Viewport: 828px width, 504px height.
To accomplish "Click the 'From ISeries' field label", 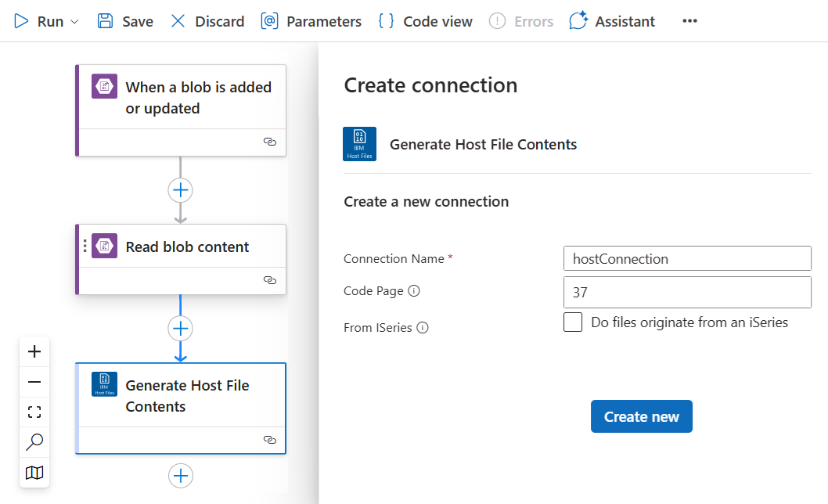I will coord(377,328).
